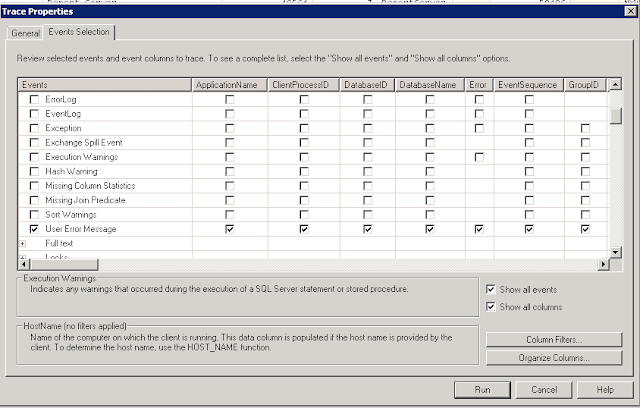Click the DatabaseID column header
The height and width of the screenshot is (408, 640).
[367, 85]
